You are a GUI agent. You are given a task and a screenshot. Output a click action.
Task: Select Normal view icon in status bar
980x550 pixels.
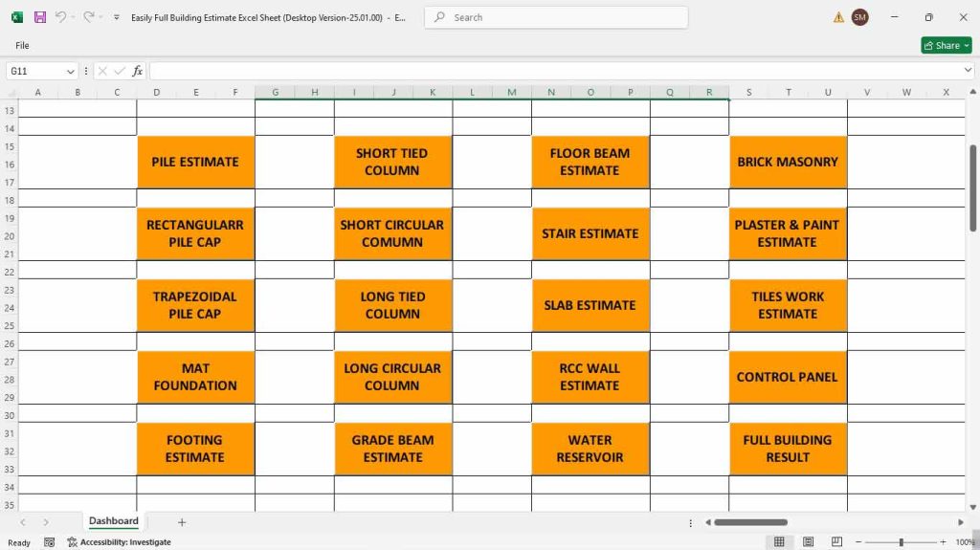tap(779, 542)
